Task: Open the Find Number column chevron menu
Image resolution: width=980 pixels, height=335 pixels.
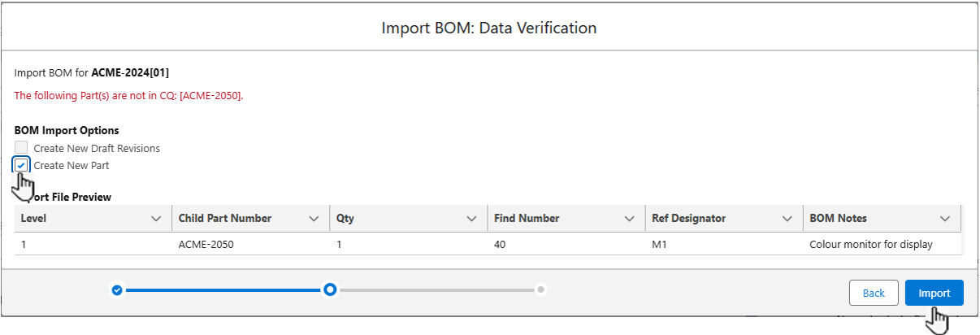Action: click(x=629, y=219)
